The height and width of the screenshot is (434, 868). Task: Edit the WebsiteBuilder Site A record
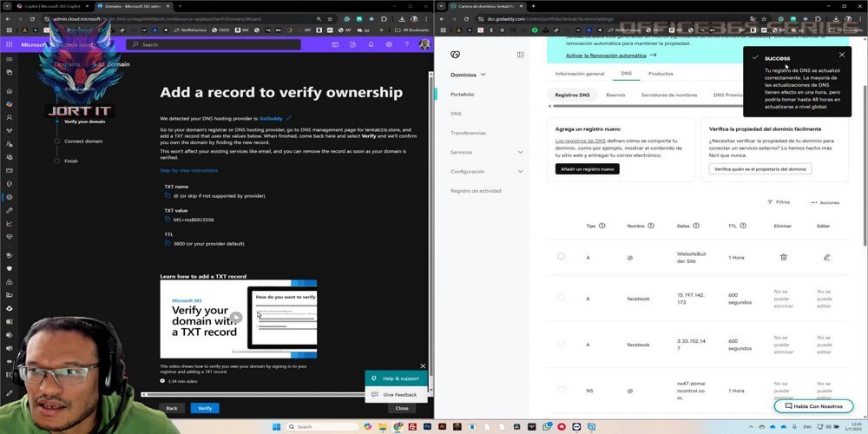[x=826, y=257]
